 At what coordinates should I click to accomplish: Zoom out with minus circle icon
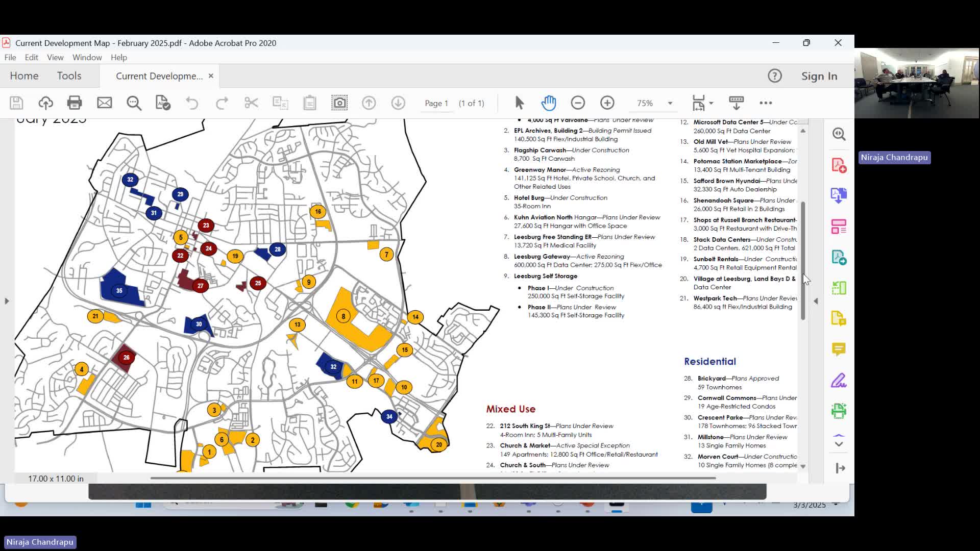[x=578, y=103]
